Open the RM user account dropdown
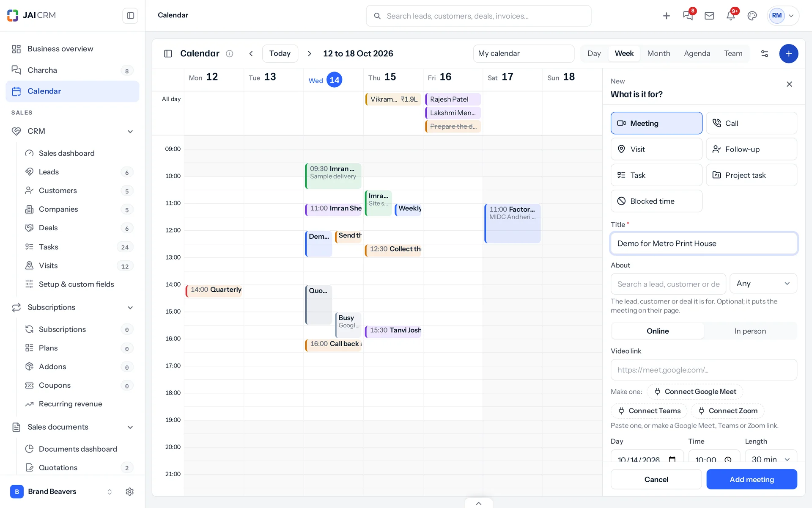The image size is (812, 508). point(783,16)
